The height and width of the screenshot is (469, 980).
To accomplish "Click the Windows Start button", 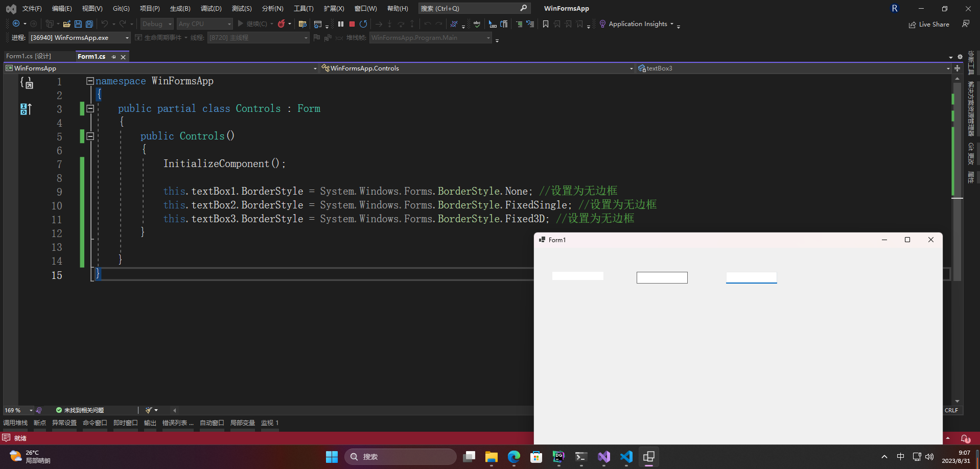I will [x=332, y=457].
